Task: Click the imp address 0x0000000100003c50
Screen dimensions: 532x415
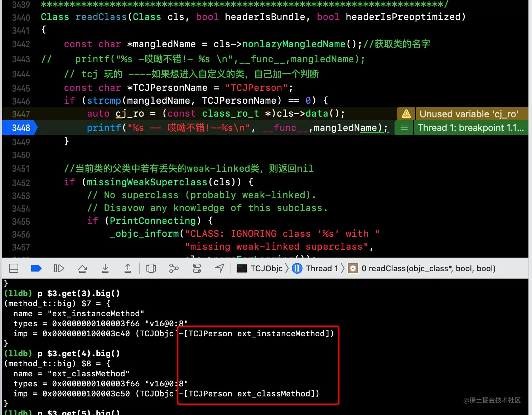Action: point(86,394)
